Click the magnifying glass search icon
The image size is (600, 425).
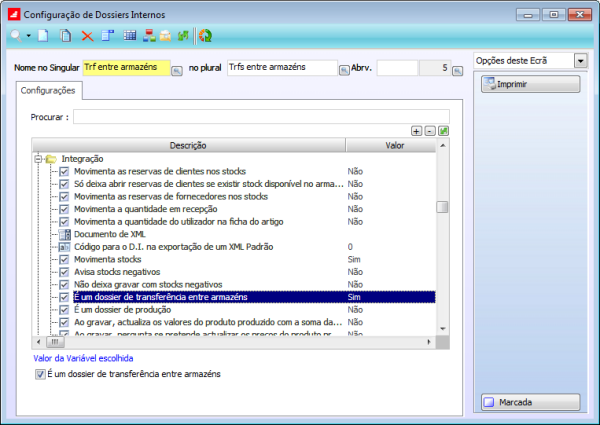pos(16,36)
